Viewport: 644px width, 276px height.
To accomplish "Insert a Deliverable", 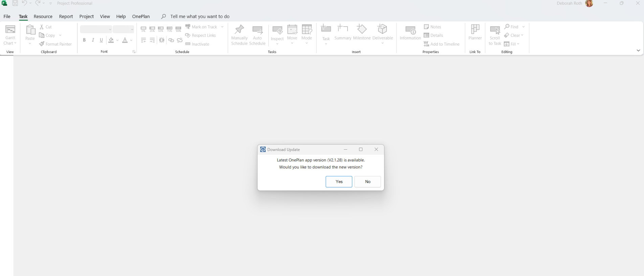I will pyautogui.click(x=383, y=34).
